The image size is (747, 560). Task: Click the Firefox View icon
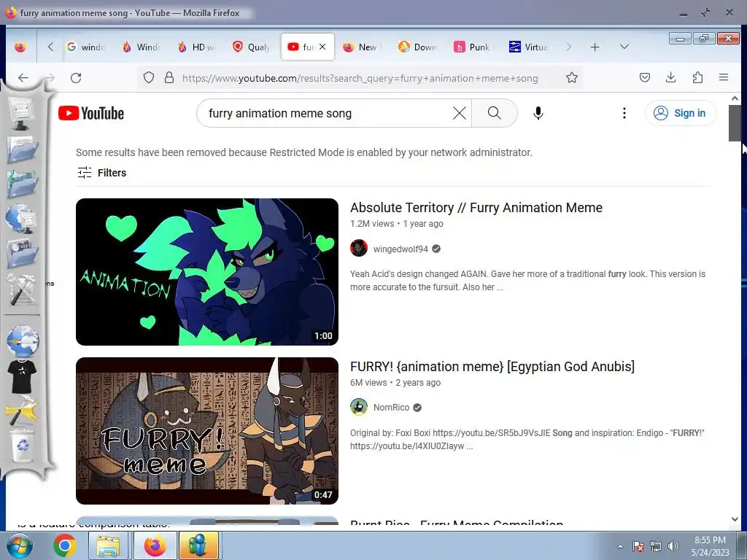[20, 47]
